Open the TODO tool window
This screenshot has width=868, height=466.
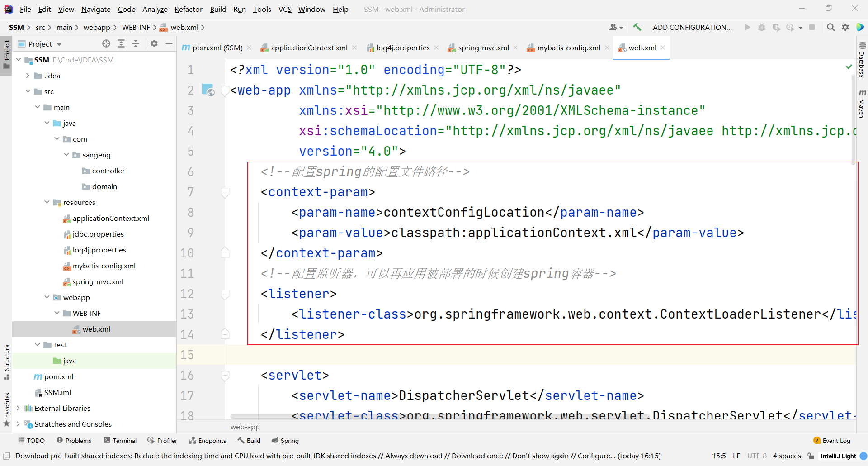coord(31,441)
